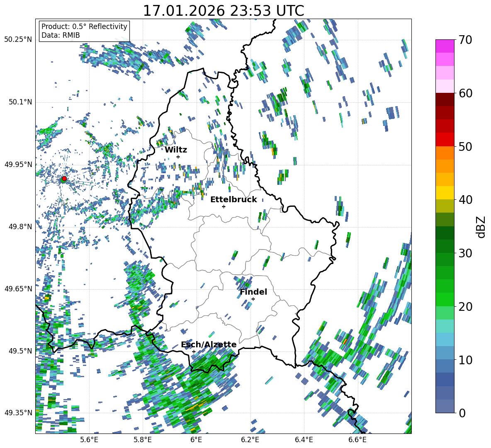Click the 50.1°N latitude tick label
Screen dimensions: 491x448
tap(20, 102)
